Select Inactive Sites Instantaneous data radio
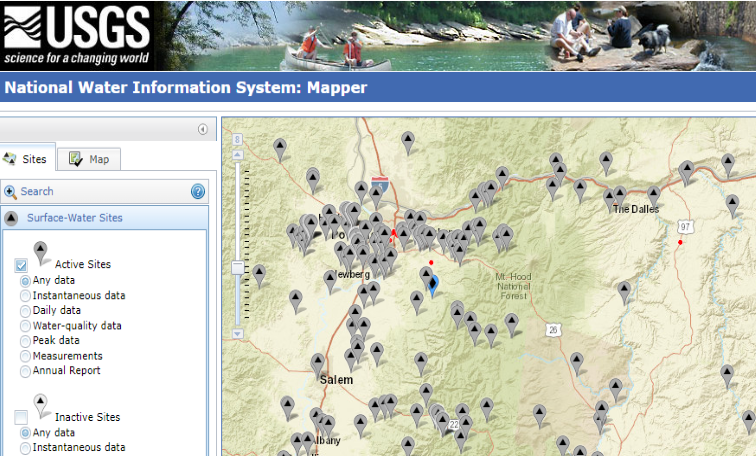The height and width of the screenshot is (456, 756). point(25,448)
